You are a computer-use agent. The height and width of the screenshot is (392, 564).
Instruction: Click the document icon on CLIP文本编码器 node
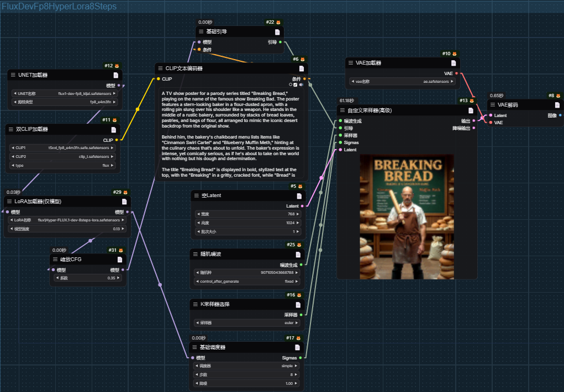(302, 68)
